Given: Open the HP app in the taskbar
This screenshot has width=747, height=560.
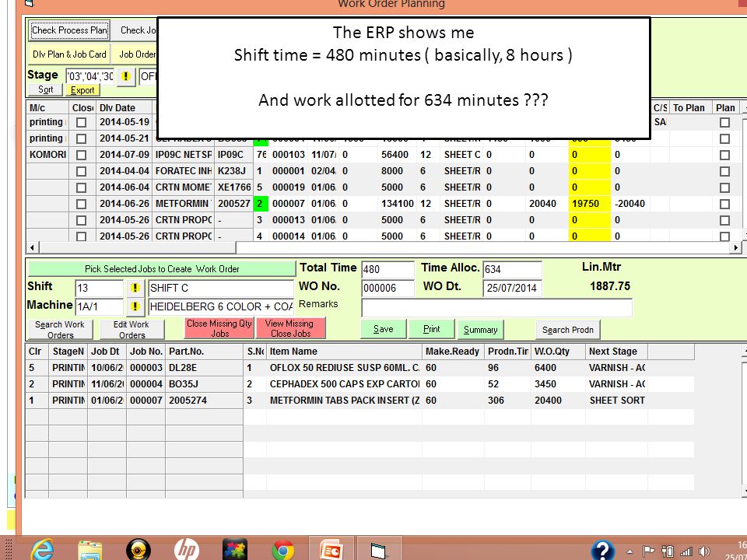Looking at the screenshot, I should [186, 551].
